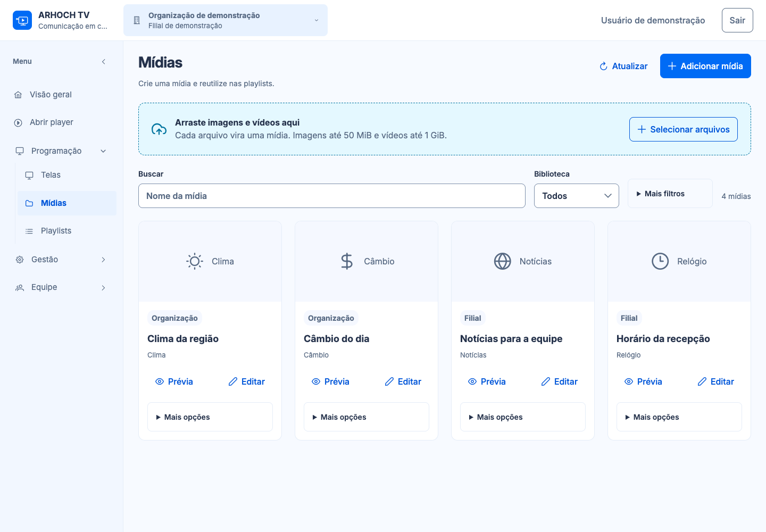Expand Mais filtros disclosure
Viewport: 766px width, 532px height.
[x=670, y=194]
